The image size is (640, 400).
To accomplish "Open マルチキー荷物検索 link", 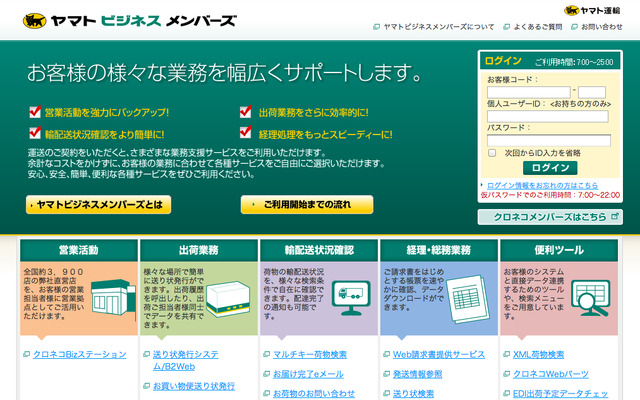I will click(310, 354).
